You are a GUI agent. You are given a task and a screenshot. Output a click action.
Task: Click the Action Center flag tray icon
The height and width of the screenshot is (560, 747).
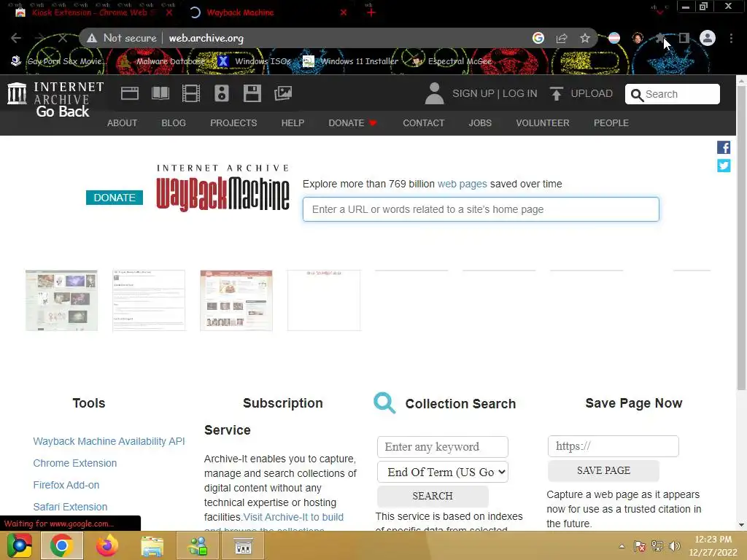(x=639, y=546)
